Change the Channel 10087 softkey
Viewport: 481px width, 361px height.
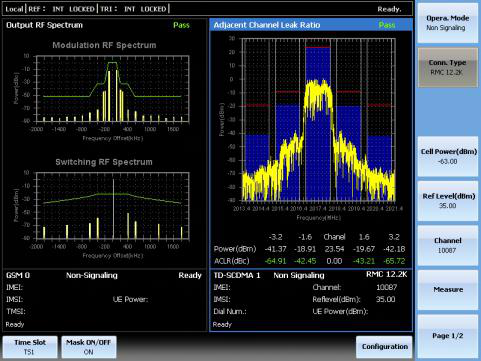coord(447,245)
